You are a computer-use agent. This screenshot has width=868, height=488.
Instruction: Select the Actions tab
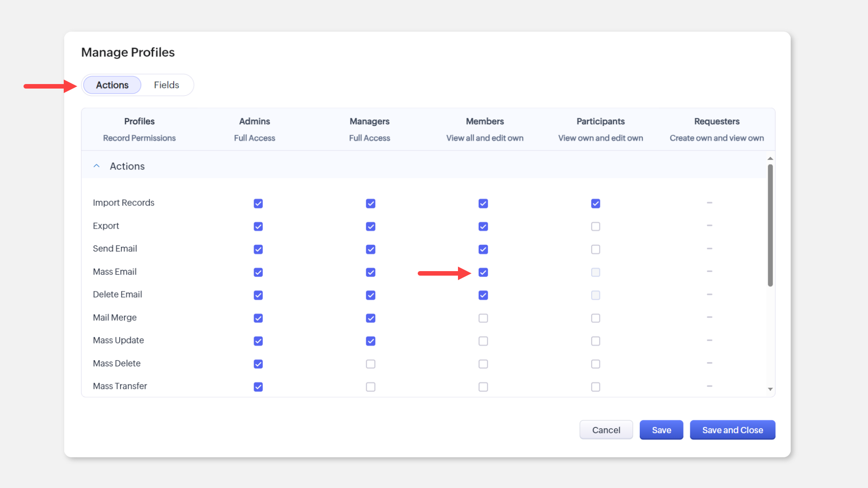[112, 85]
